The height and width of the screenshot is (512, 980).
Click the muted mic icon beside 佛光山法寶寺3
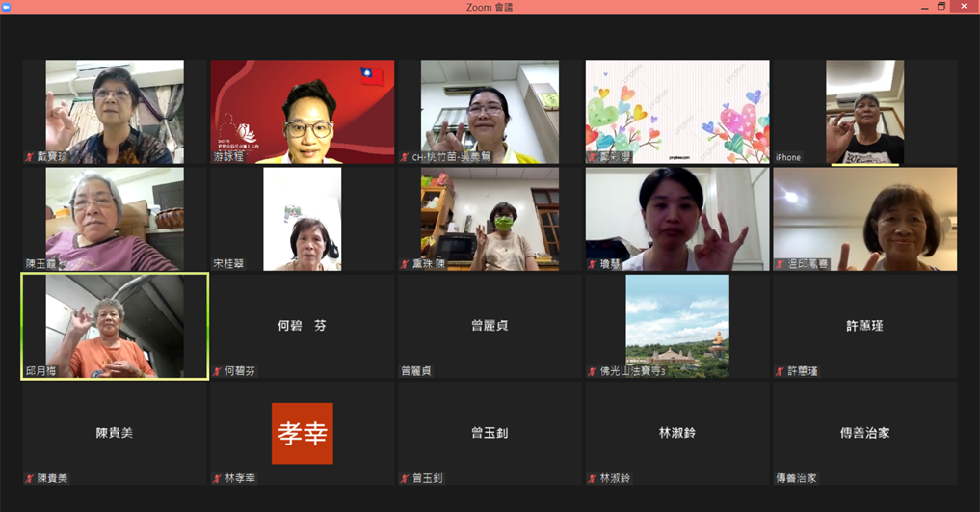pos(592,371)
